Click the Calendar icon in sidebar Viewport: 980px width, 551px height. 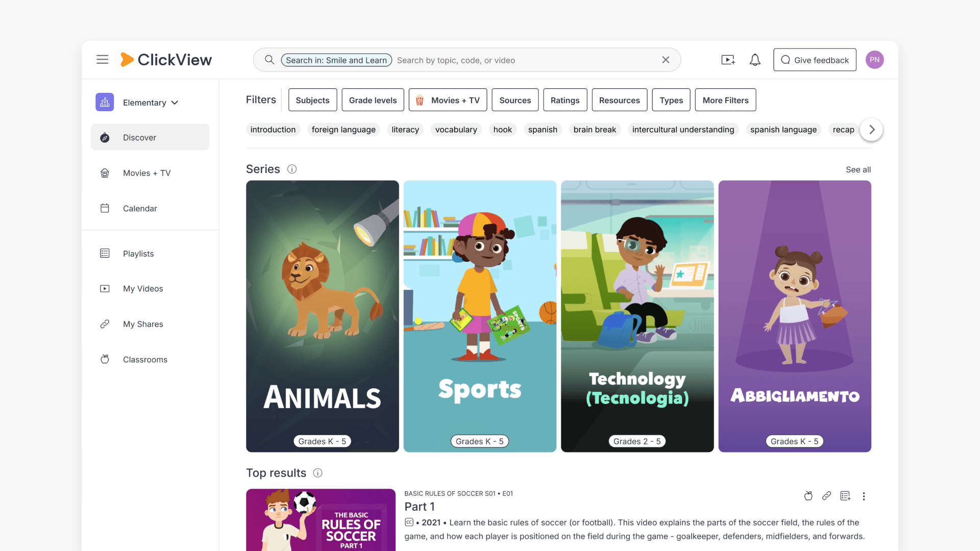105,208
